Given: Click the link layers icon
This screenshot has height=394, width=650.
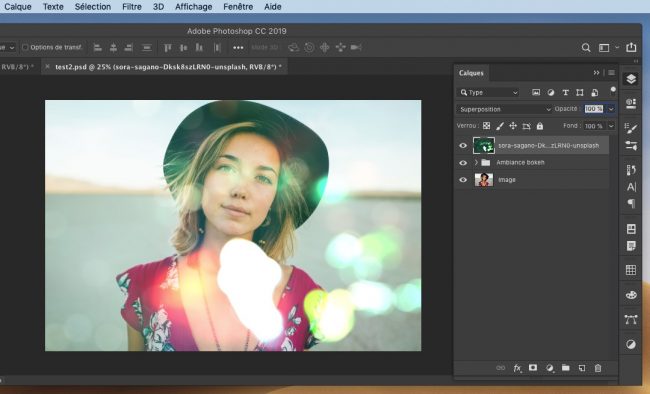Looking at the screenshot, I should pos(501,368).
